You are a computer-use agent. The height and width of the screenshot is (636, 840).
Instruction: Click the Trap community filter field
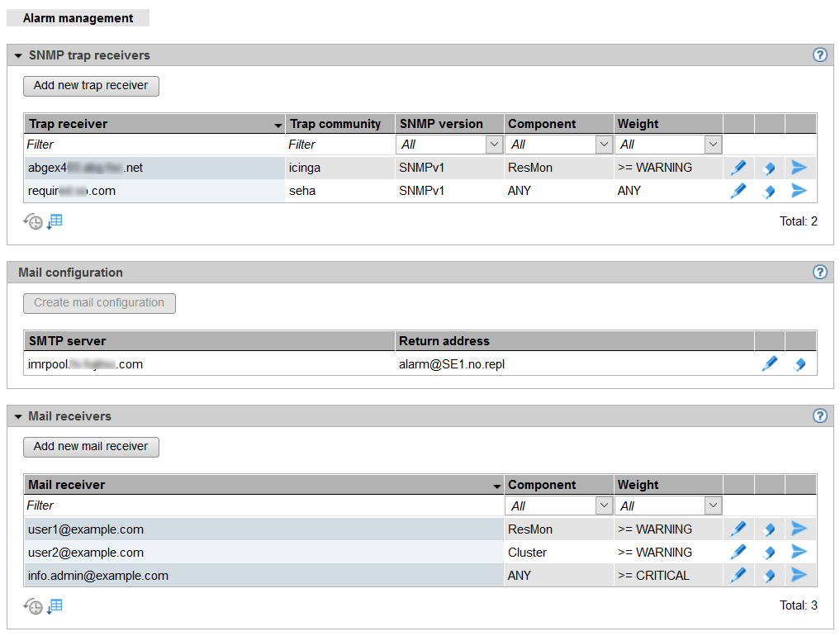(x=339, y=145)
